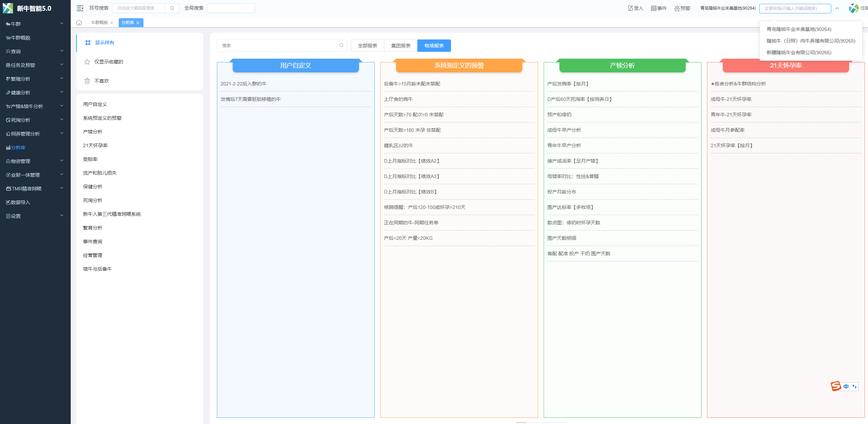The width and height of the screenshot is (868, 424).
Task: Click the ear tag search magnifier icon
Action: click(172, 8)
